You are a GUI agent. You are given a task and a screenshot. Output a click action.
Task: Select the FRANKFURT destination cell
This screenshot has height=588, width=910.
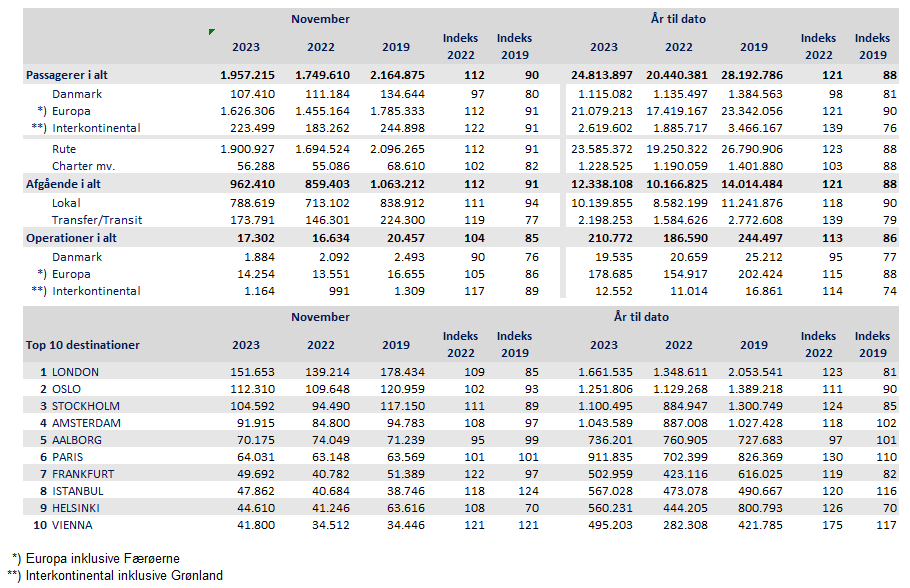[85, 473]
